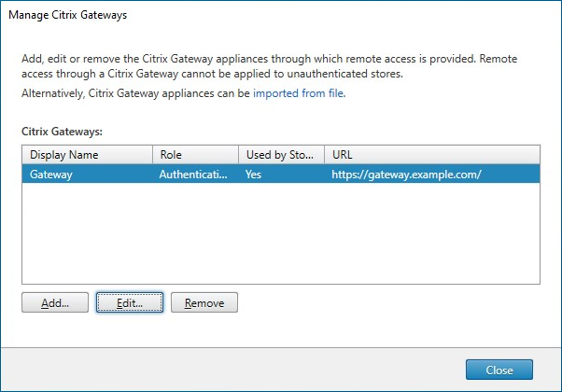Sort by Display Name column header
Image resolution: width=562 pixels, height=392 pixels.
87,154
